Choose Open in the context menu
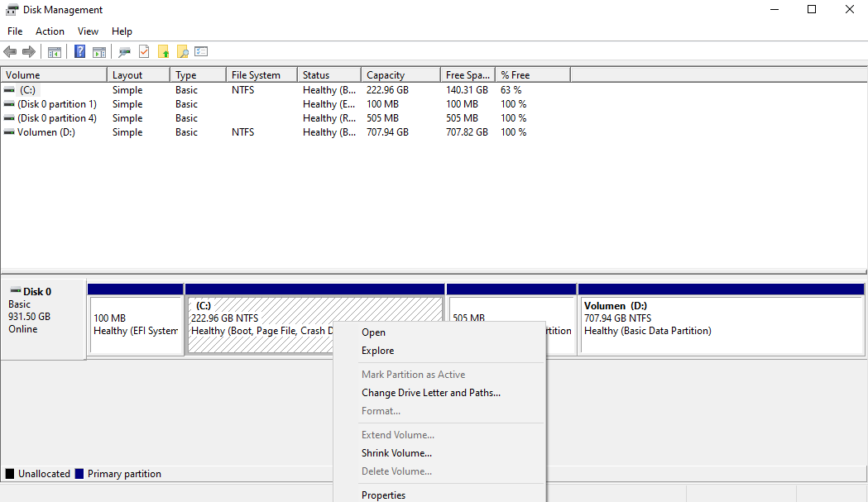868x502 pixels. 439,332
